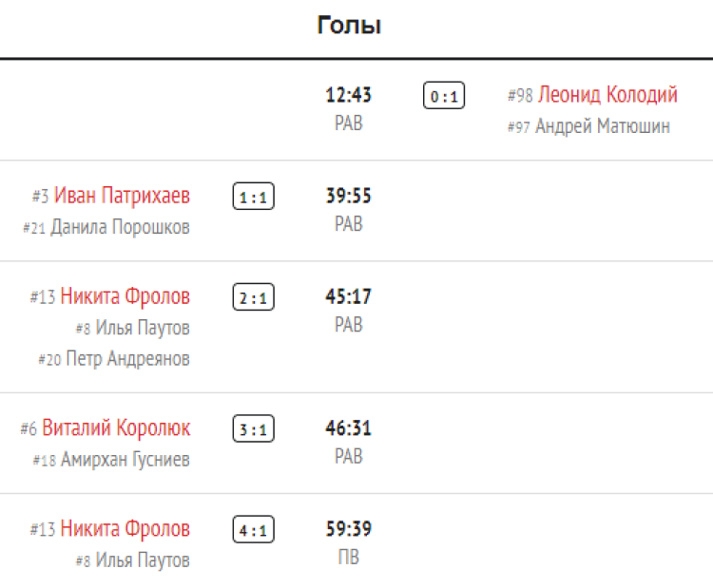This screenshot has width=713, height=588.
Task: Open Леонид Колодий player profile
Action: point(607,95)
